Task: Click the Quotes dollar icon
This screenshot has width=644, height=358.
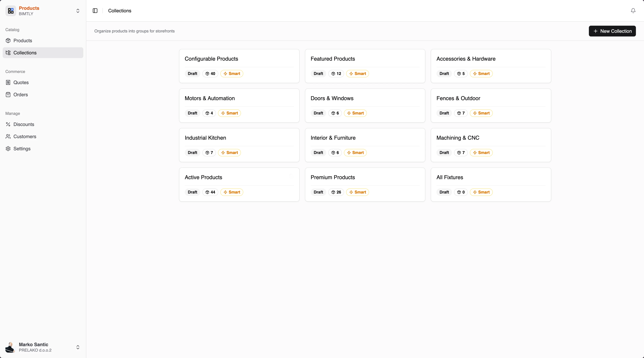Action: (x=8, y=82)
